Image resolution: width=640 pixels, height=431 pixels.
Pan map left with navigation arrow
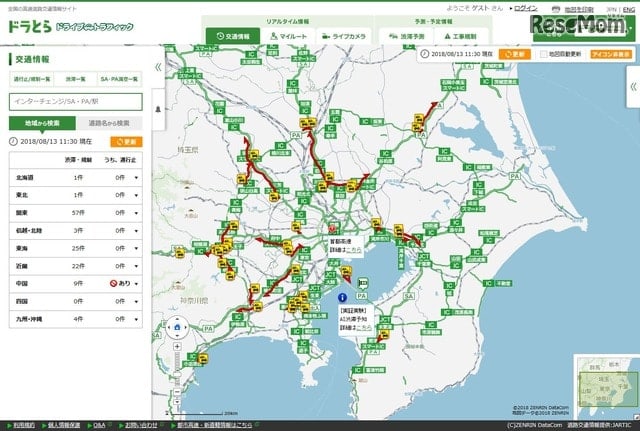(169, 327)
